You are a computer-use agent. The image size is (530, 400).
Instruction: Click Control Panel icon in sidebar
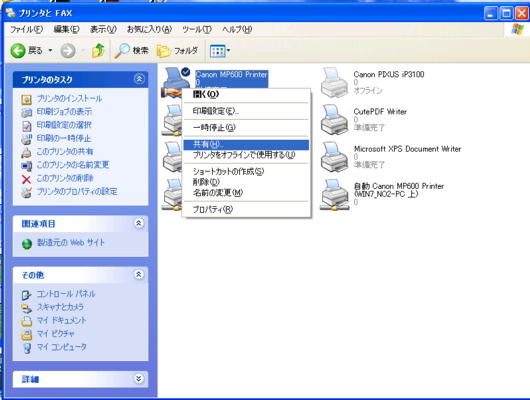tap(26, 295)
